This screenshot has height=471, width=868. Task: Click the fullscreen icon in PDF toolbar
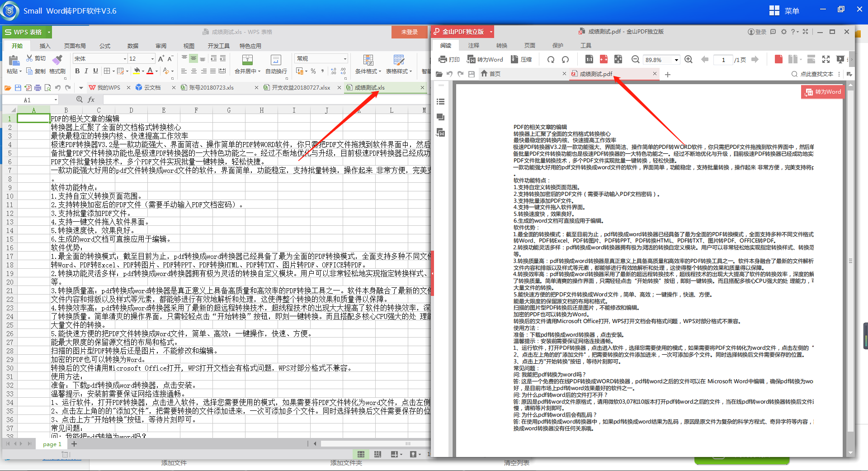coord(826,59)
